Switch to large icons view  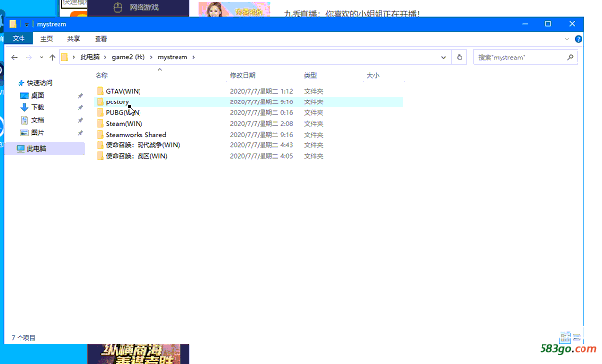[577, 337]
